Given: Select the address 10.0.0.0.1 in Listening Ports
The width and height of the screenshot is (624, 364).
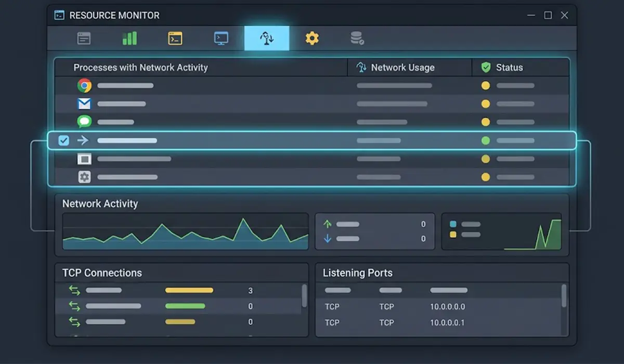Looking at the screenshot, I should click(447, 322).
